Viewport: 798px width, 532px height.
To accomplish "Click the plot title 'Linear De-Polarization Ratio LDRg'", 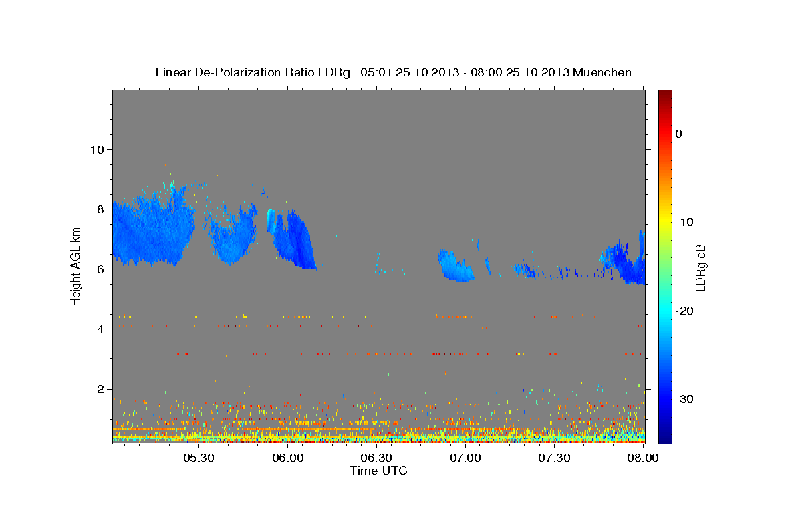I will click(253, 72).
